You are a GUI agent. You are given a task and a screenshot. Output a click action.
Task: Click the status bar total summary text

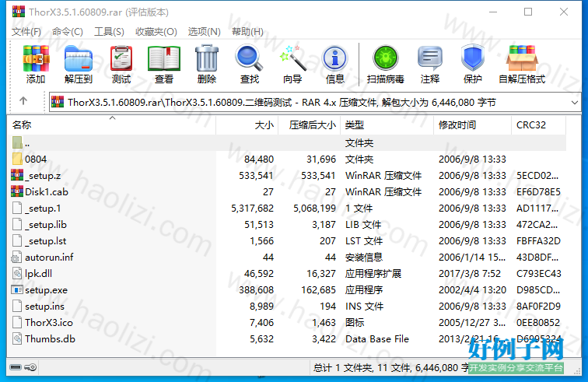point(390,367)
